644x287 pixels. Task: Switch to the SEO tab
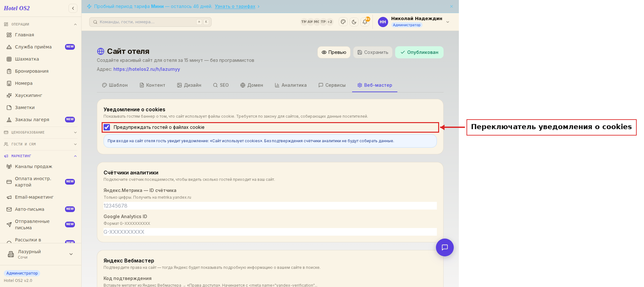coord(221,85)
